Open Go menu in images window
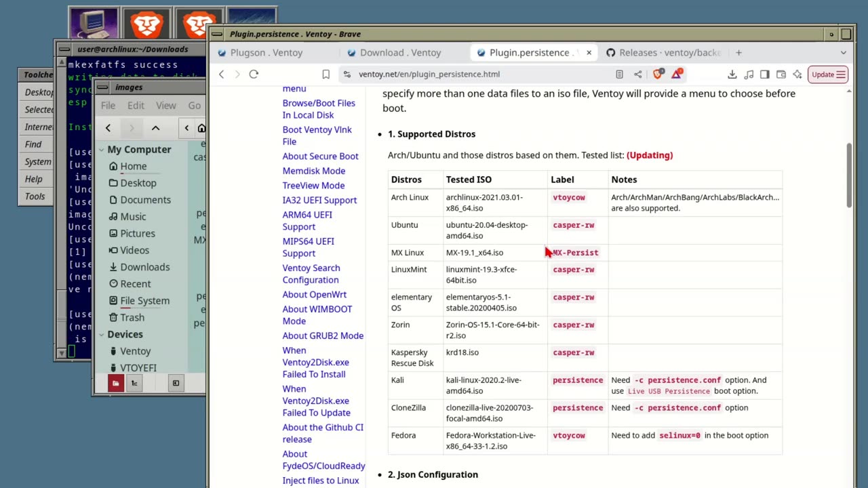 [194, 106]
